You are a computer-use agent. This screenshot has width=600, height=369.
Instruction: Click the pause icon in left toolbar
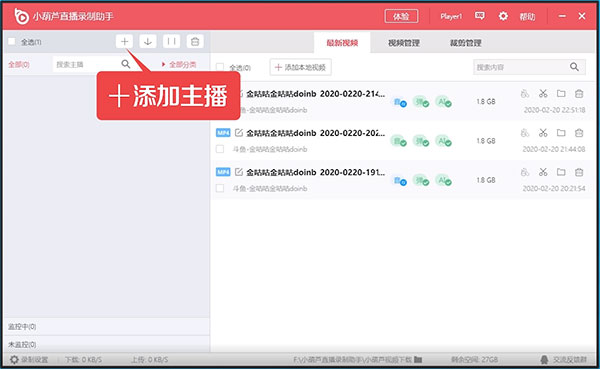[x=171, y=41]
